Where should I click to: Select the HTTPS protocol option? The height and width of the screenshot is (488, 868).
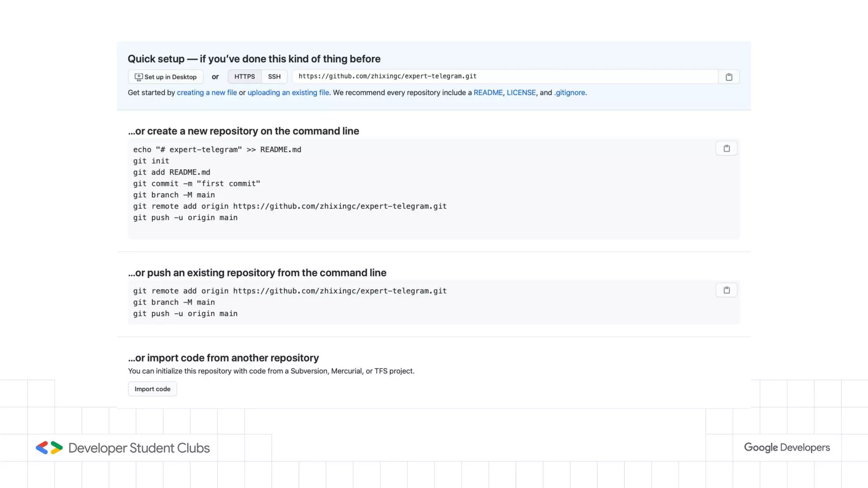pyautogui.click(x=245, y=77)
